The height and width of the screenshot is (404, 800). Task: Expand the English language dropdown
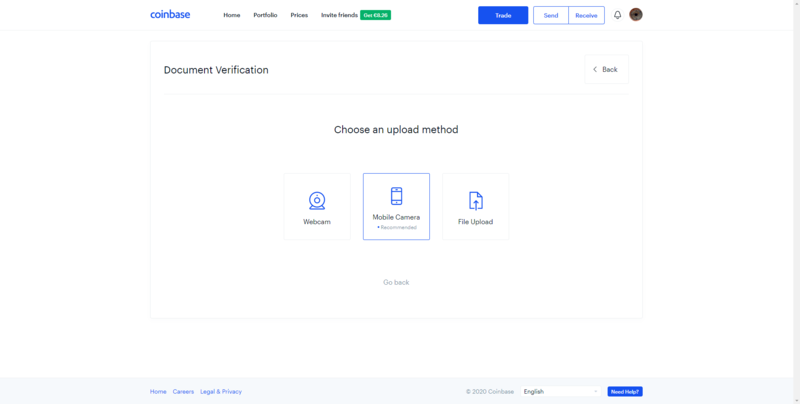[561, 392]
